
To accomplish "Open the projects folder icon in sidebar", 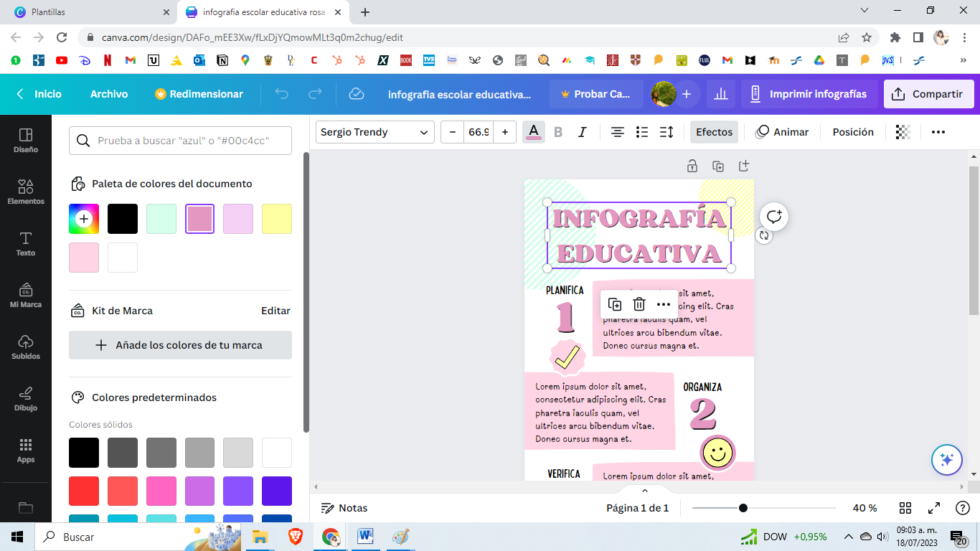I will tap(26, 508).
